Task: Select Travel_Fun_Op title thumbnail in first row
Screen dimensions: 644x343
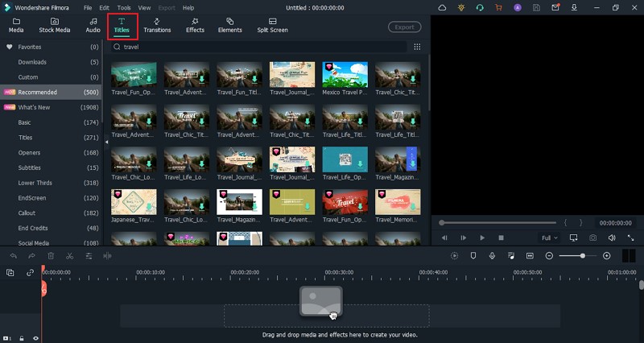Action: 134,74
